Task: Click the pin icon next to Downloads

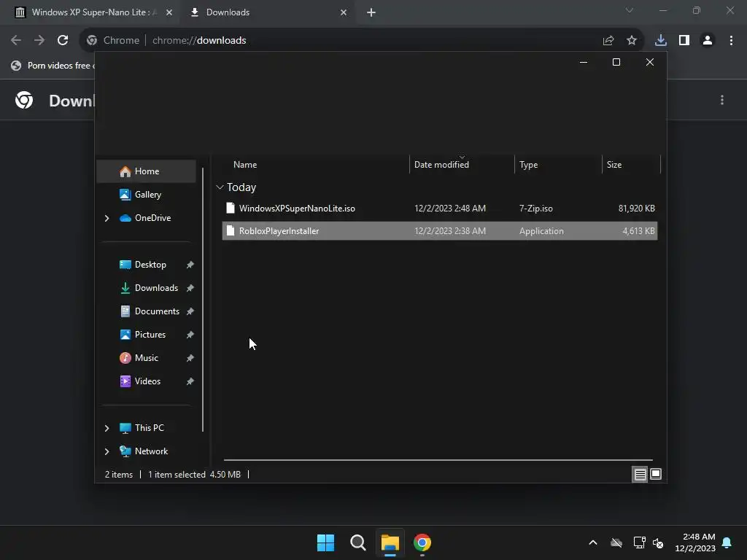Action: click(190, 288)
